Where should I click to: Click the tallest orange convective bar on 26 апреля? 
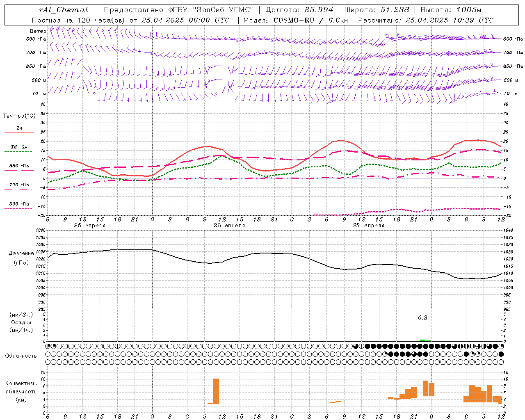[216, 391]
